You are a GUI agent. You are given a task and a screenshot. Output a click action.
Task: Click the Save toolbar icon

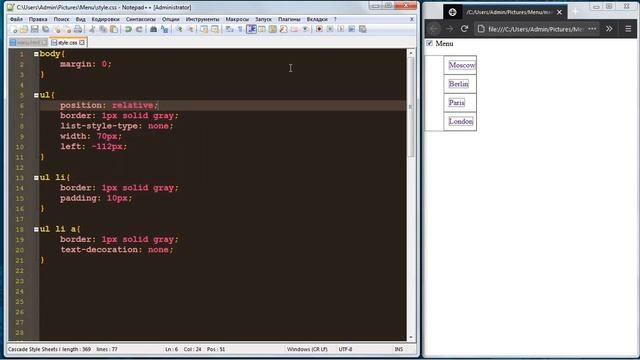[35, 29]
